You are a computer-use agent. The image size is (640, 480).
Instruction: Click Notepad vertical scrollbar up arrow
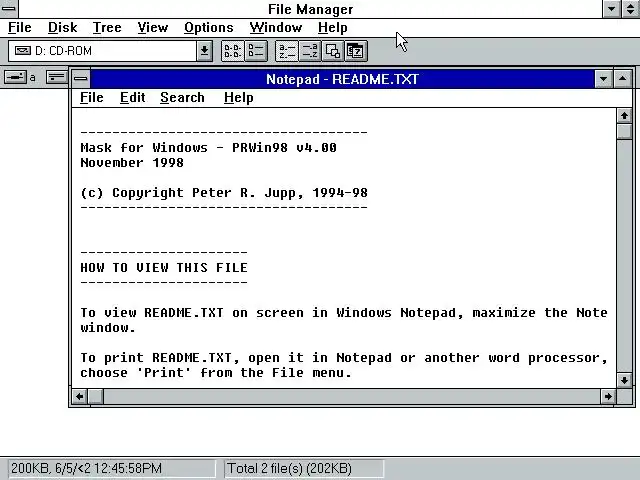coord(624,116)
